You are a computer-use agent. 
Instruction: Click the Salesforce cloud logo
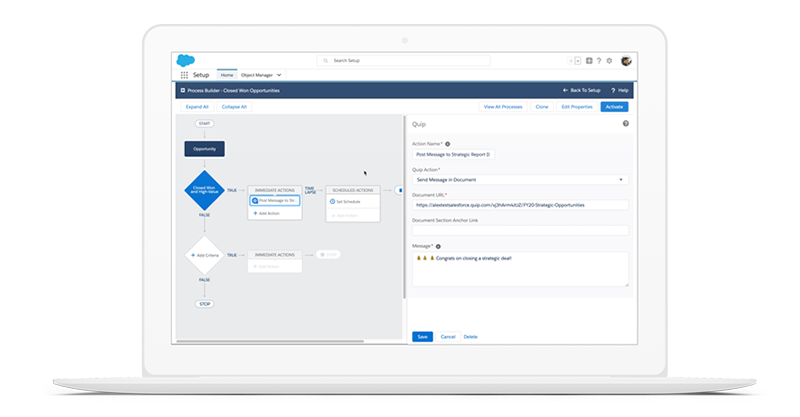pyautogui.click(x=185, y=60)
